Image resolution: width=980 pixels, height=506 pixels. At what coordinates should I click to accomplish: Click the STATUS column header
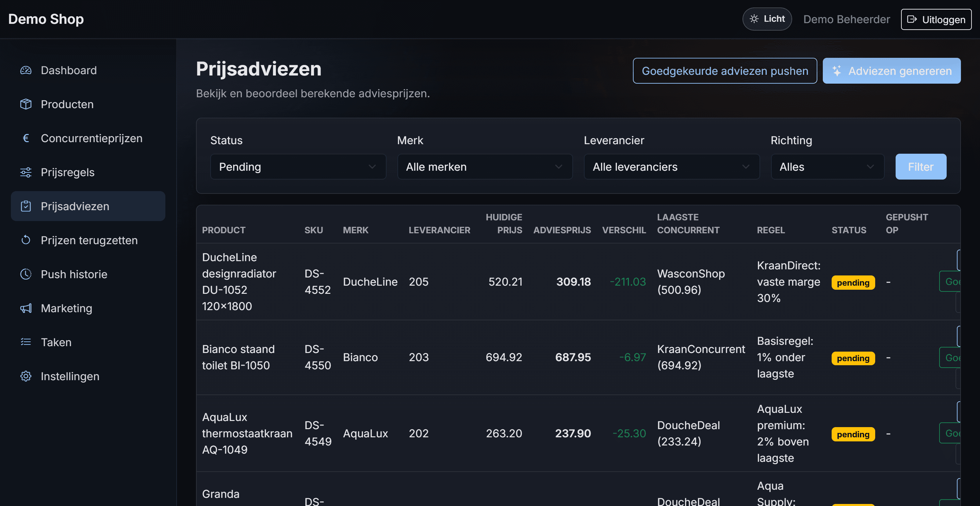tap(849, 230)
